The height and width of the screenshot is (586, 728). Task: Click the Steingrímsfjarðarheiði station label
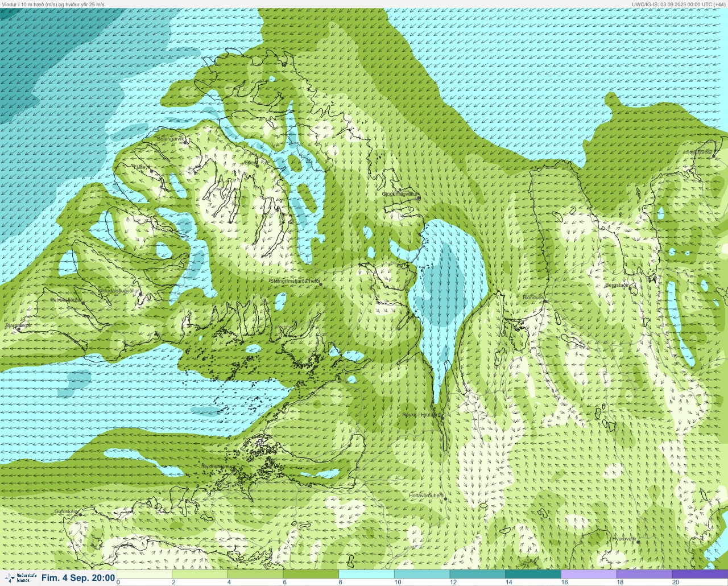point(294,280)
